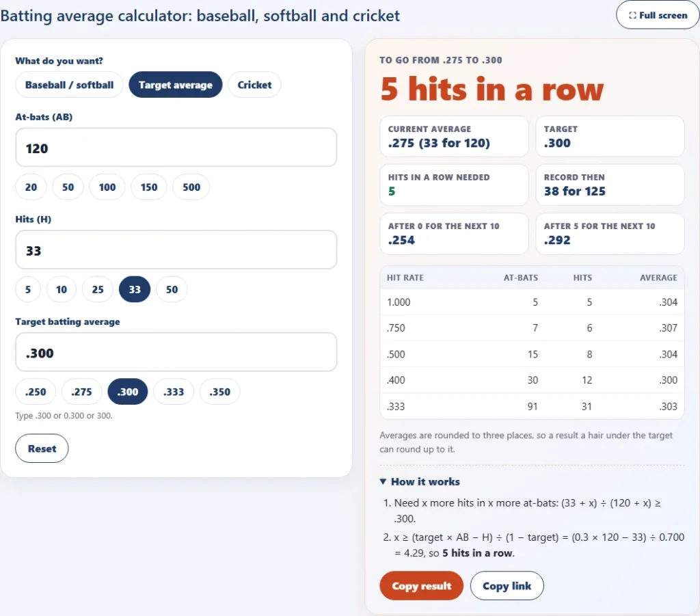Pick the 5 hits preset

(x=28, y=289)
